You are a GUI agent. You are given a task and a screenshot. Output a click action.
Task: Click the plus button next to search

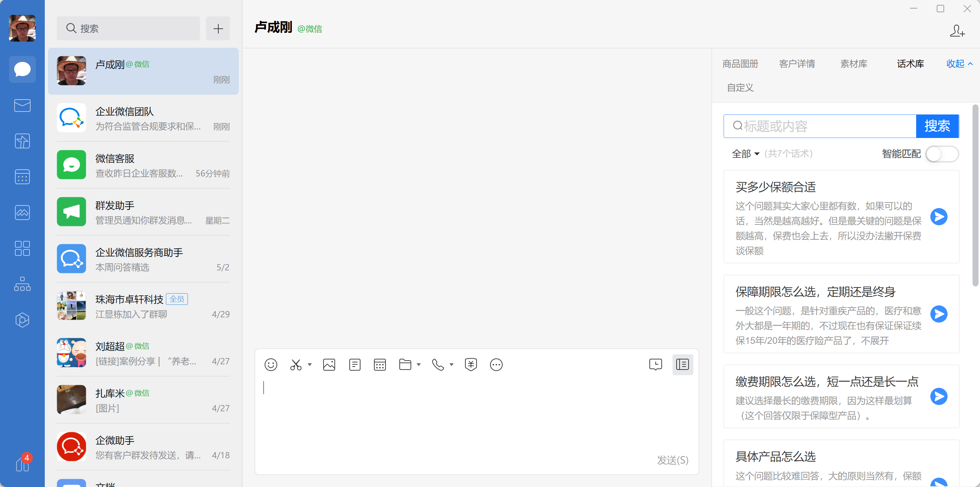click(218, 28)
